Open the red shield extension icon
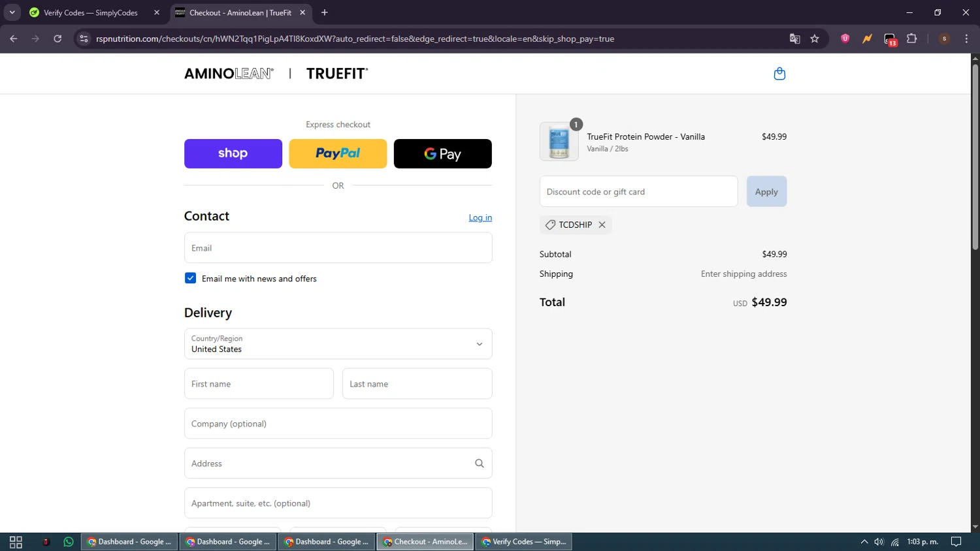Viewport: 980px width, 551px height. click(x=845, y=39)
